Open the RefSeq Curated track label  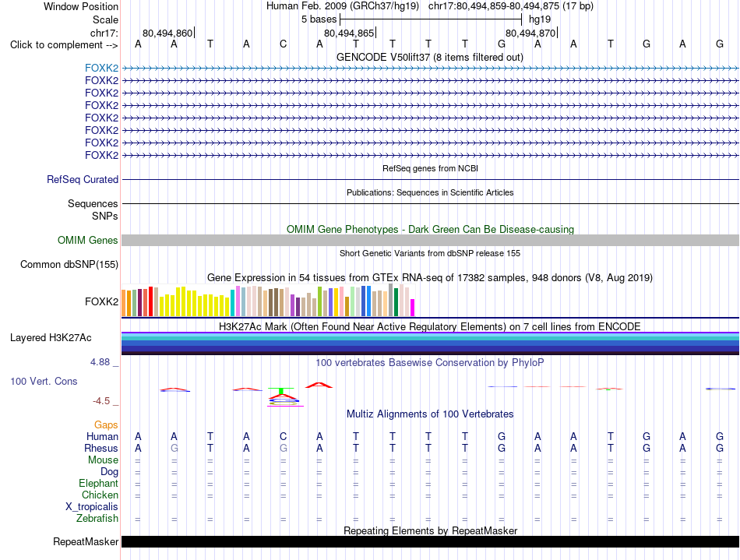coord(83,179)
